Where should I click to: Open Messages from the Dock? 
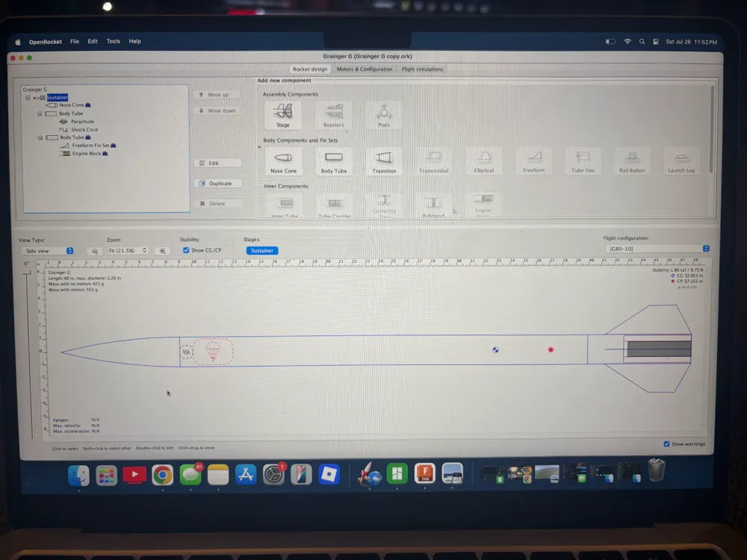coord(190,475)
